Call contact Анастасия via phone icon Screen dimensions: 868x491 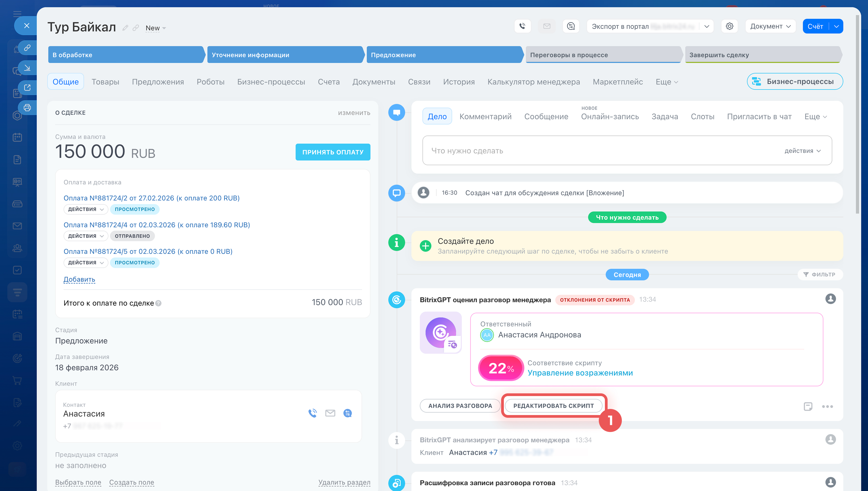(x=312, y=413)
